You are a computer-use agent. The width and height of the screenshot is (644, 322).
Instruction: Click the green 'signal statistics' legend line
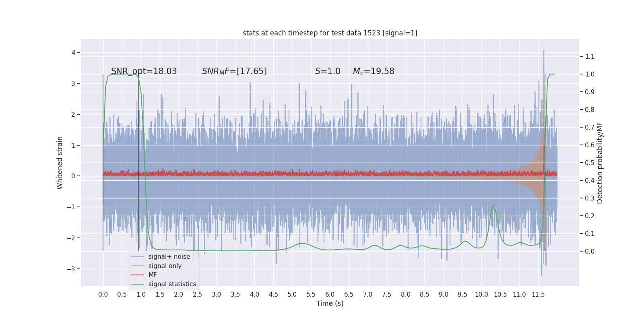[x=138, y=284]
